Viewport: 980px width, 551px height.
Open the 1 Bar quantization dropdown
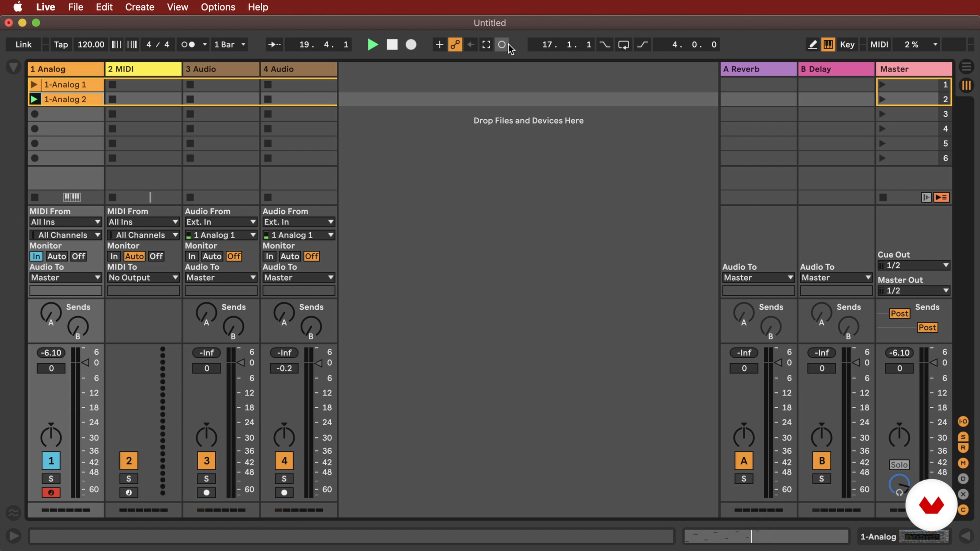point(230,44)
